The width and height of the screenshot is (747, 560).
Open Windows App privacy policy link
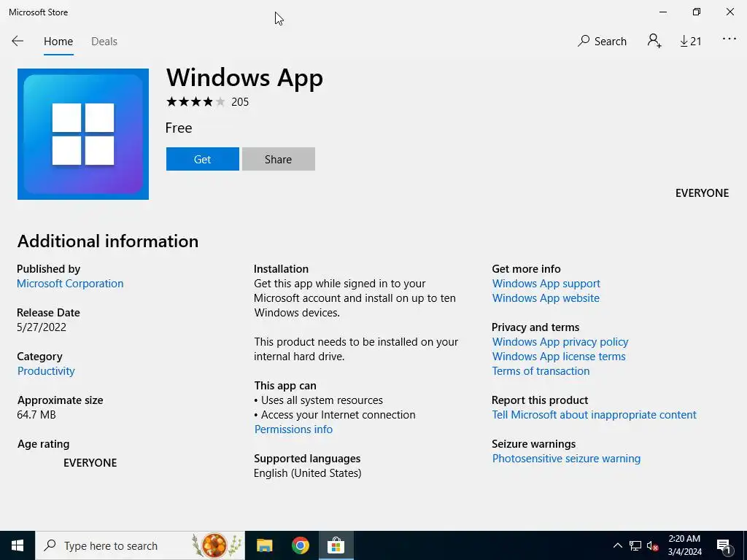click(560, 342)
